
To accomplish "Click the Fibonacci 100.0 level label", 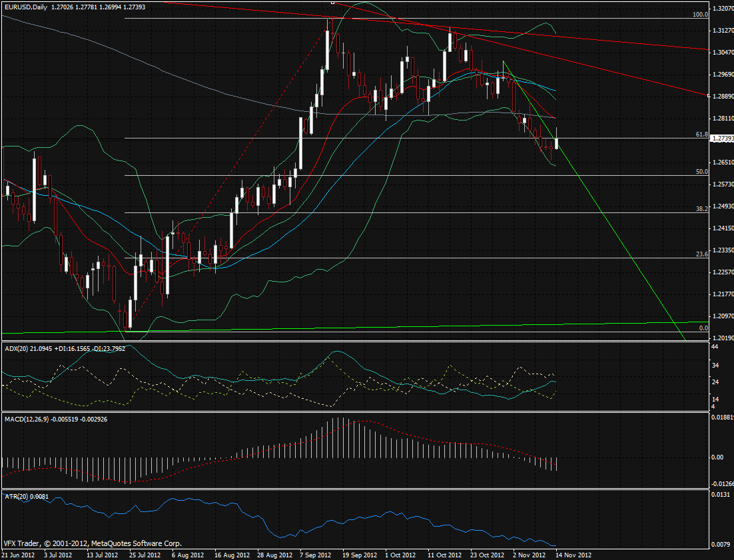I will tap(699, 15).
